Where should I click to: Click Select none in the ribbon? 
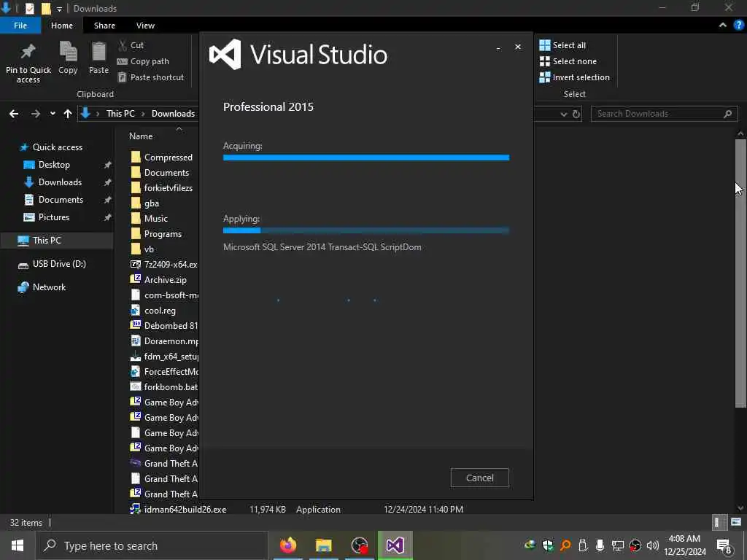pos(568,61)
